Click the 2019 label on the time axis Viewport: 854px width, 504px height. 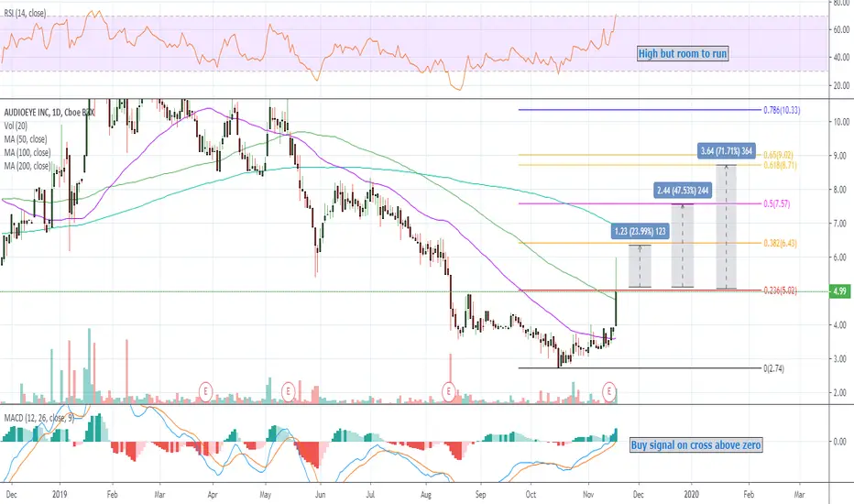(x=60, y=494)
